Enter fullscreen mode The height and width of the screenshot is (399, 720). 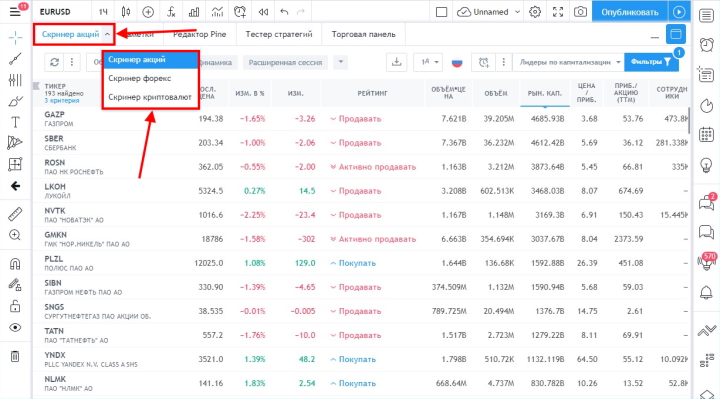(558, 12)
